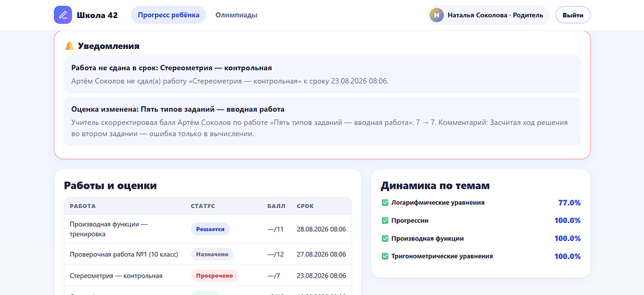Click the checkmark icon next to Прогрессии

pos(385,221)
